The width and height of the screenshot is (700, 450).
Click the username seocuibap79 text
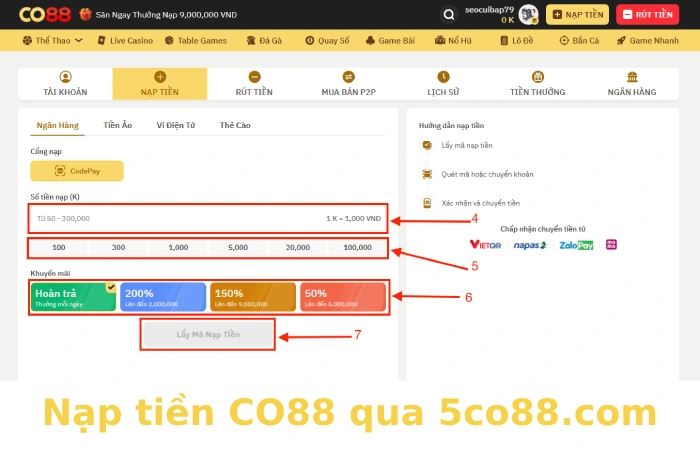[x=489, y=10]
